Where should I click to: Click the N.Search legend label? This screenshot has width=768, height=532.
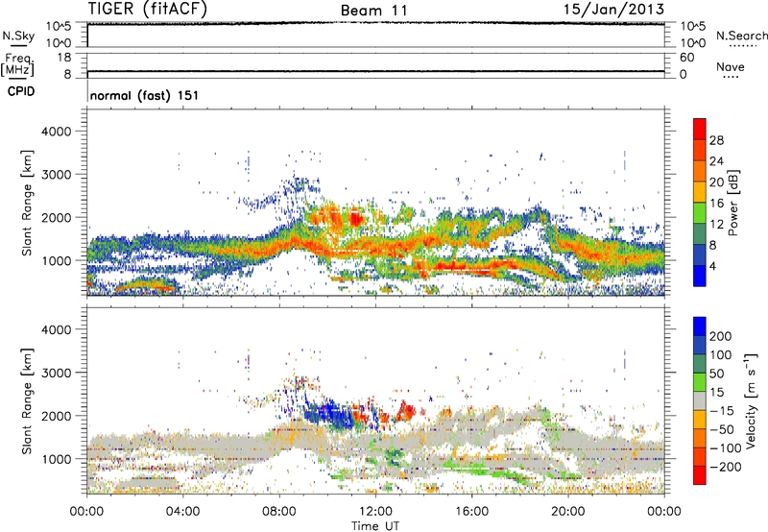tap(741, 36)
